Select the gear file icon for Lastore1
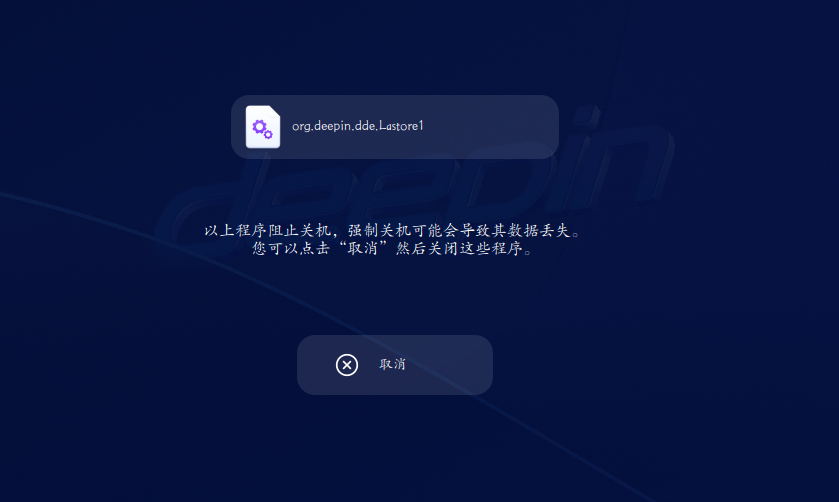839x502 pixels. pos(263,127)
